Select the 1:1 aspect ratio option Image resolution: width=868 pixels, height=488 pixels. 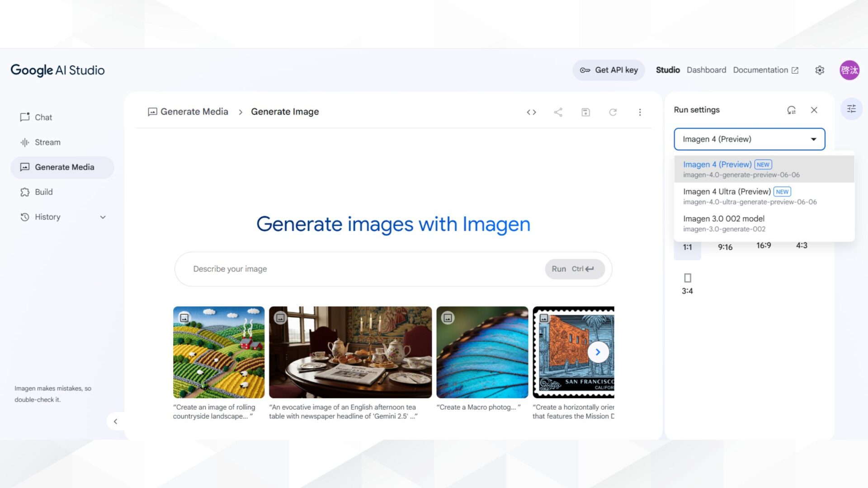coord(687,247)
